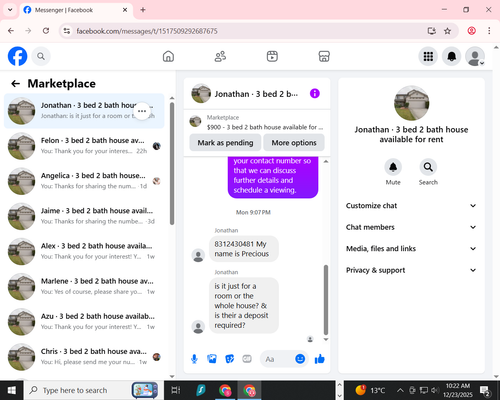Click the voice clip microphone icon

click(194, 359)
